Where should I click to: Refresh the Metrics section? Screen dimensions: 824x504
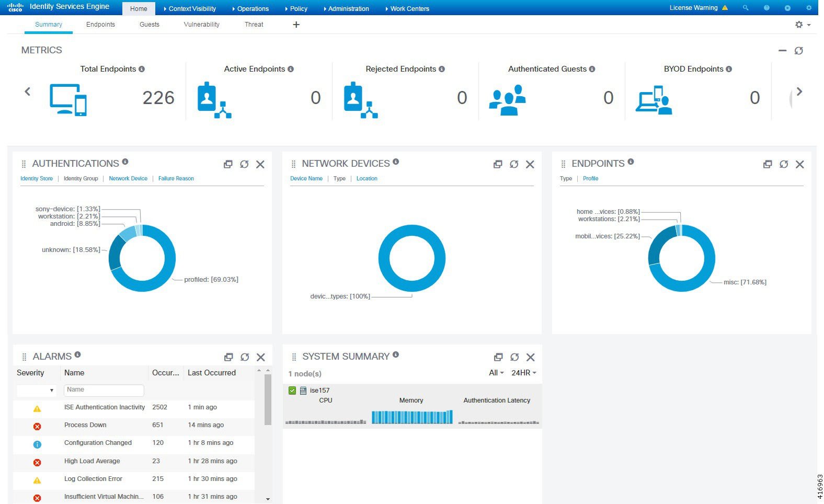798,51
